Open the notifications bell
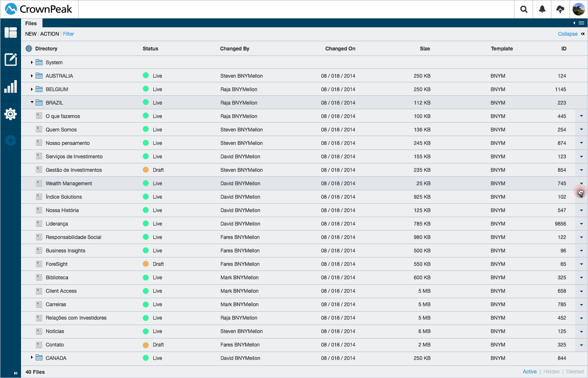Screen dimensions: 588x378 tap(542, 9)
